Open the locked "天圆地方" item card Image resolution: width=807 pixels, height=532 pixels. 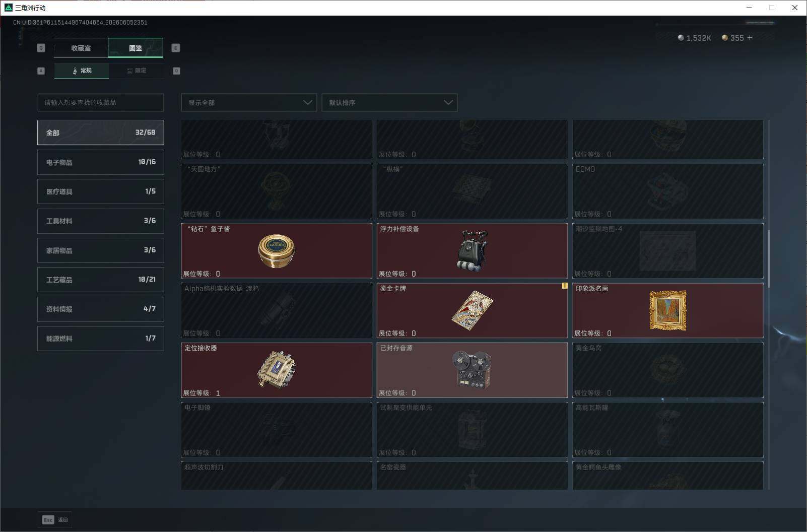(x=277, y=191)
